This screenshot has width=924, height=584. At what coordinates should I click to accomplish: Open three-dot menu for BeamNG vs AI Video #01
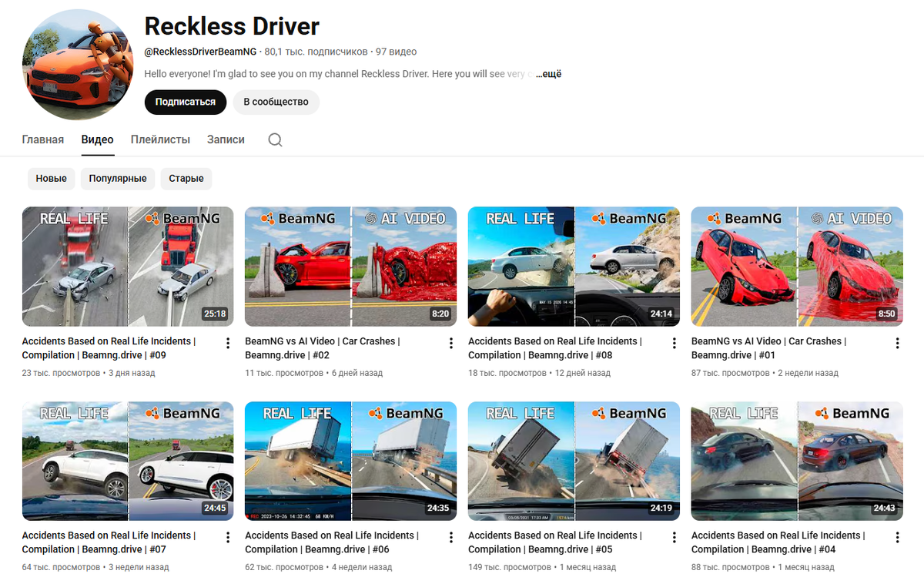(897, 343)
